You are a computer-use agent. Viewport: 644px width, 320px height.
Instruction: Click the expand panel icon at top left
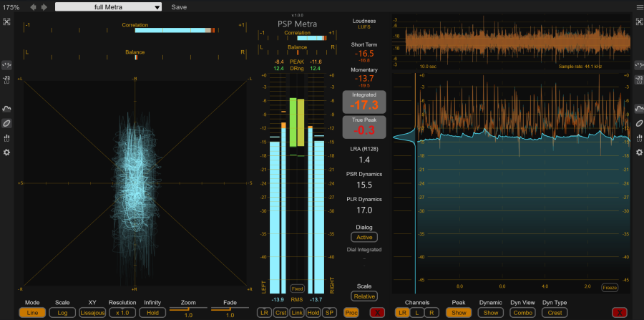coord(6,22)
